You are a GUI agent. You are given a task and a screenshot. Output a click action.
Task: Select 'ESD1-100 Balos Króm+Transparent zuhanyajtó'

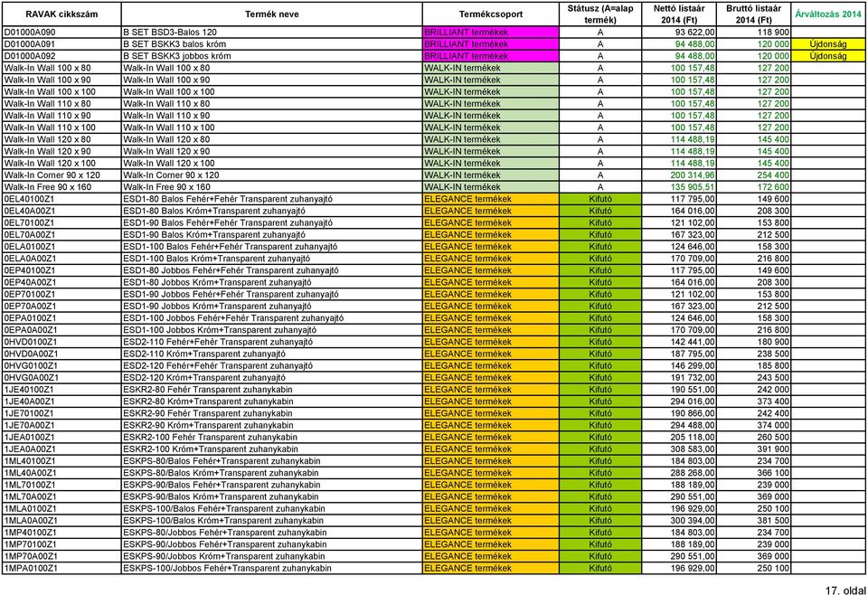pos(216,259)
